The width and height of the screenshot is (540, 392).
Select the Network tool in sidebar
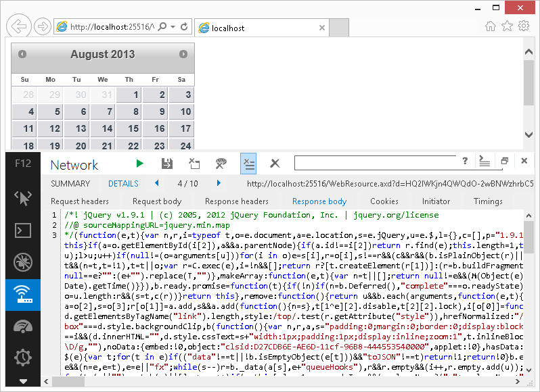pyautogui.click(x=23, y=295)
